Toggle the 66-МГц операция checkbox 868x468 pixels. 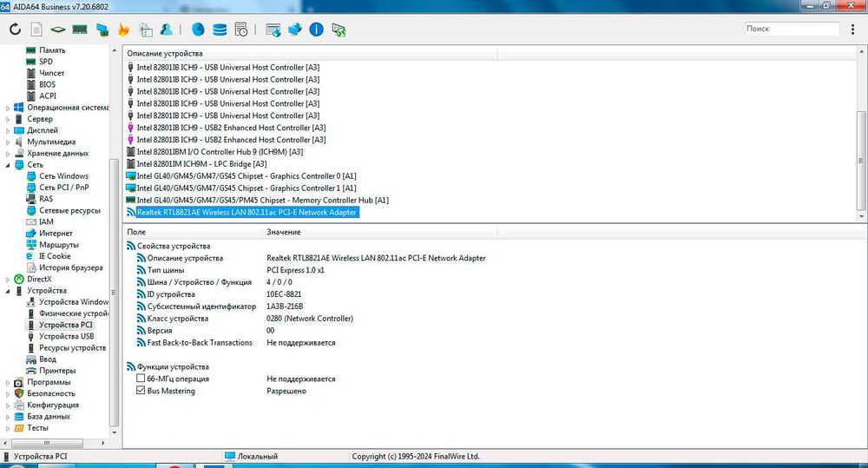coord(141,379)
